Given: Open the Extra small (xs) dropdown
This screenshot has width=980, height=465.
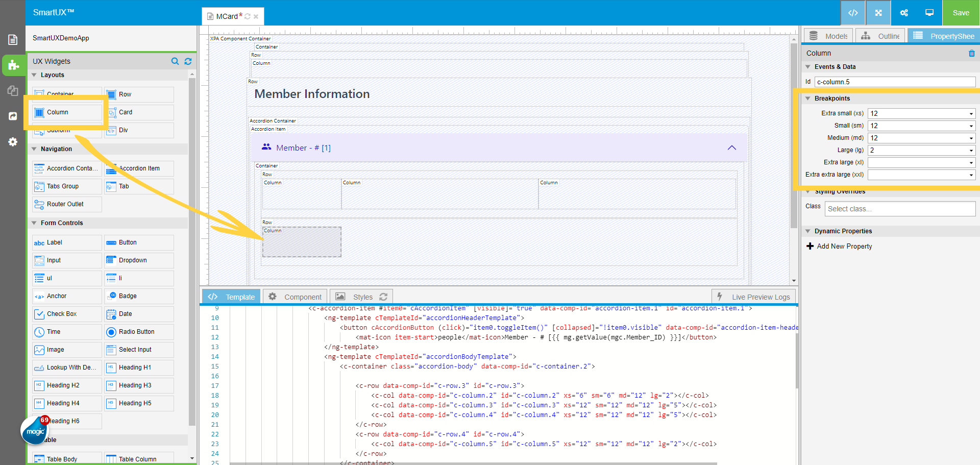Looking at the screenshot, I should [x=921, y=113].
